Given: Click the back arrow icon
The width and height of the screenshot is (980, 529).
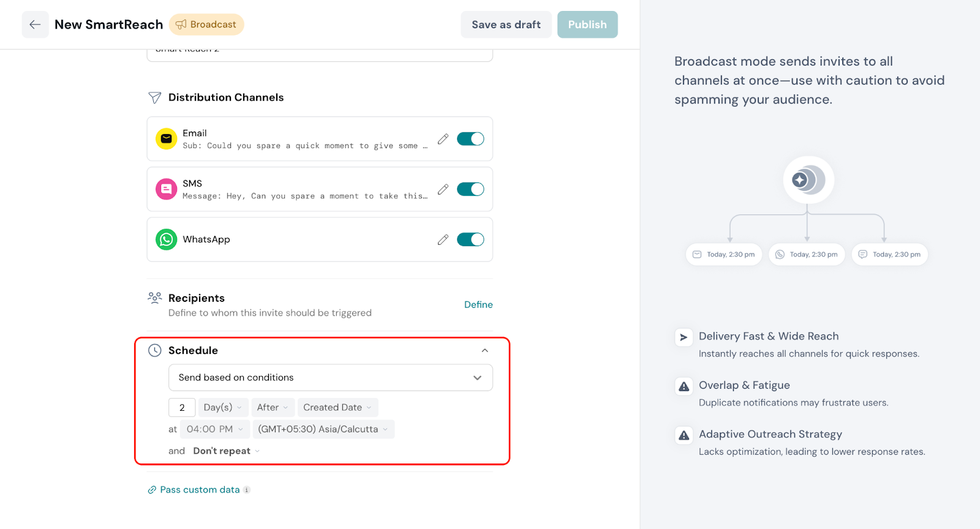Looking at the screenshot, I should (35, 24).
